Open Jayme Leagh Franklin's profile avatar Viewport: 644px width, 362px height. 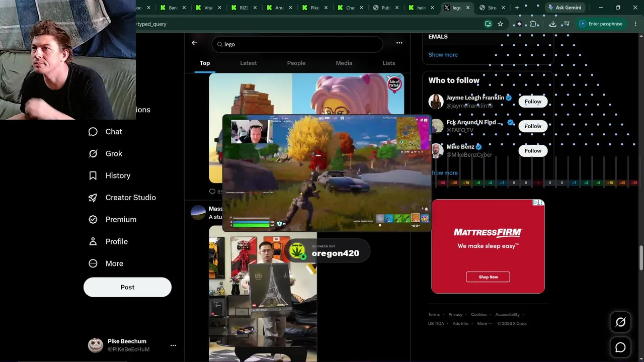pos(436,102)
